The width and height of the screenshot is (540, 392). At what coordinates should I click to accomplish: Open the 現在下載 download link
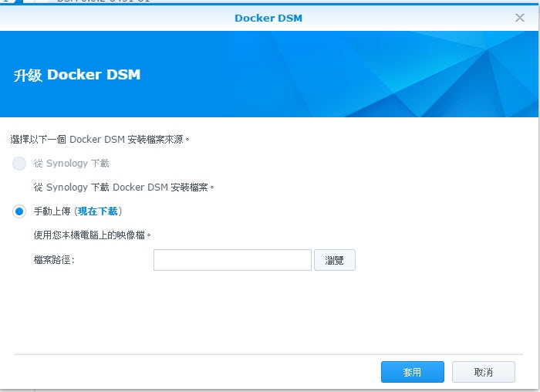98,211
